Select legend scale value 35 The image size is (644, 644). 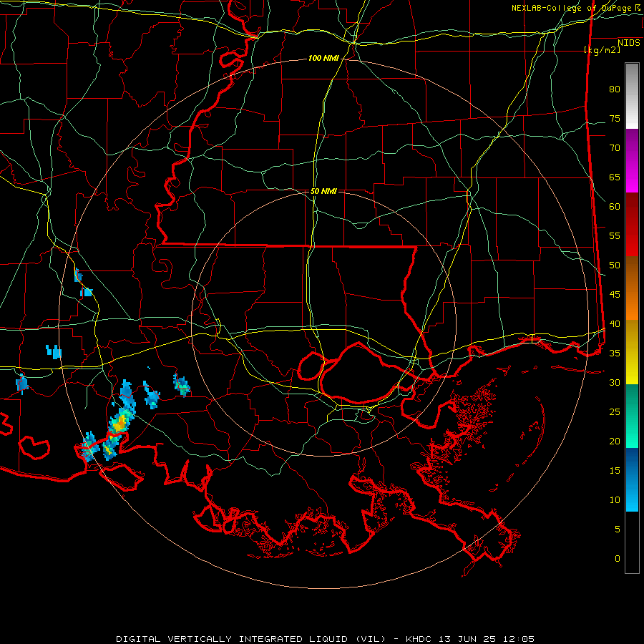615,353
